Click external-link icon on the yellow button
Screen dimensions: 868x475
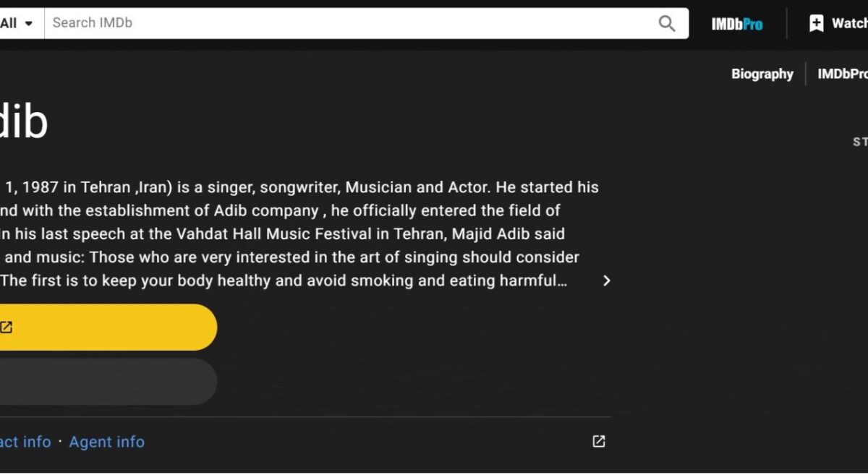coord(7,328)
